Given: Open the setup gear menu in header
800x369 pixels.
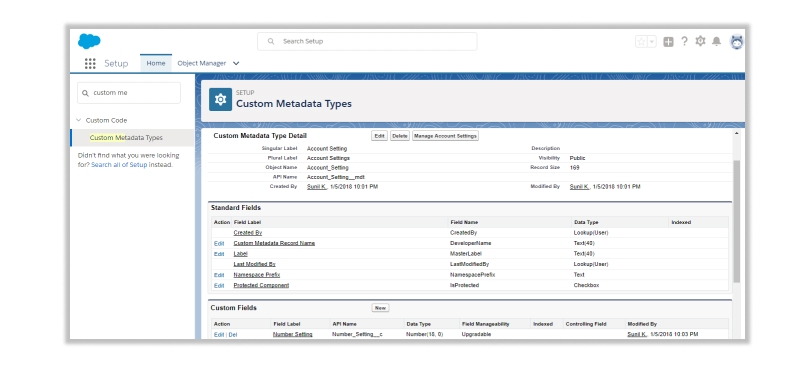Looking at the screenshot, I should (701, 41).
